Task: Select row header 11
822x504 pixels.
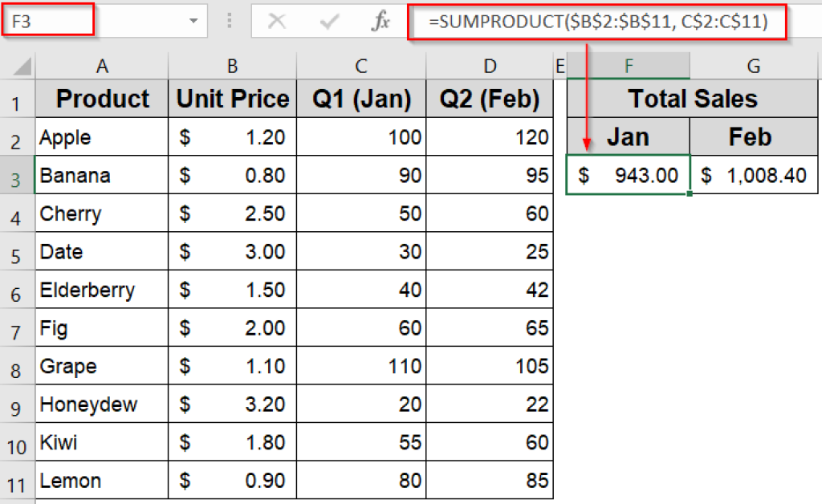Action: coord(18,481)
